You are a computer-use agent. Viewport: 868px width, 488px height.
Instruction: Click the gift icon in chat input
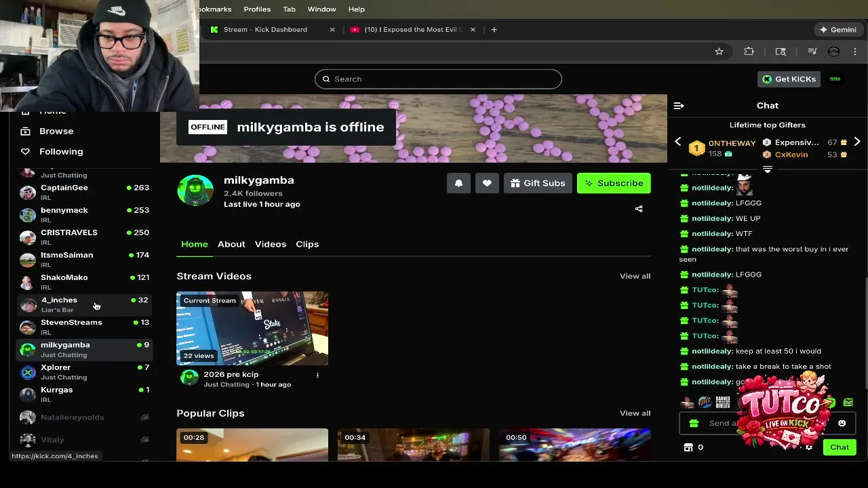pos(694,424)
